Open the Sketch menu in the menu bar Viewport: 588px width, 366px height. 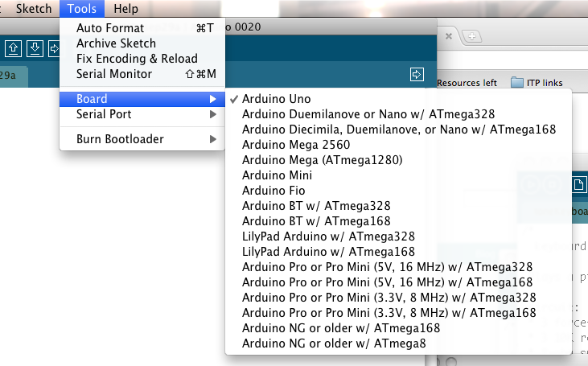click(34, 9)
